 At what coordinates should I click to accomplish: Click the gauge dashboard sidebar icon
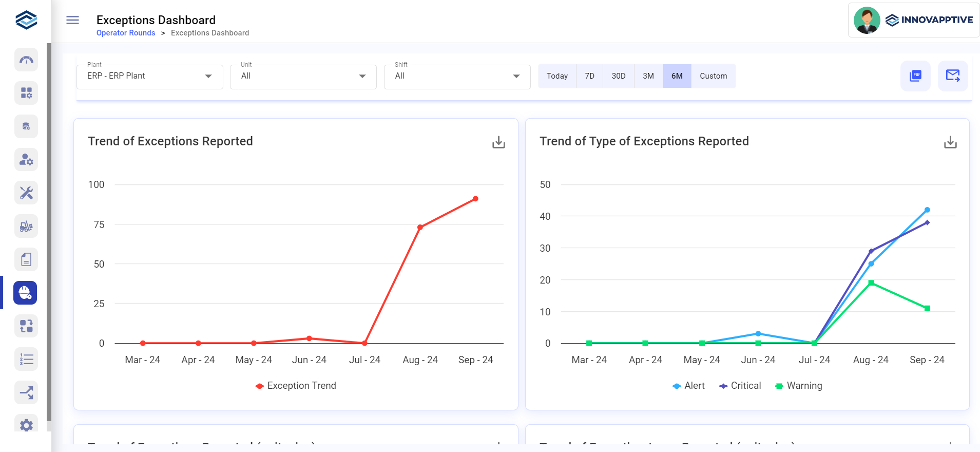(26, 60)
